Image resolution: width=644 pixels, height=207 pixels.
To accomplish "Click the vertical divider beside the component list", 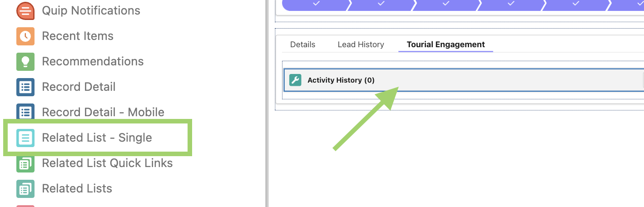I will 267,103.
